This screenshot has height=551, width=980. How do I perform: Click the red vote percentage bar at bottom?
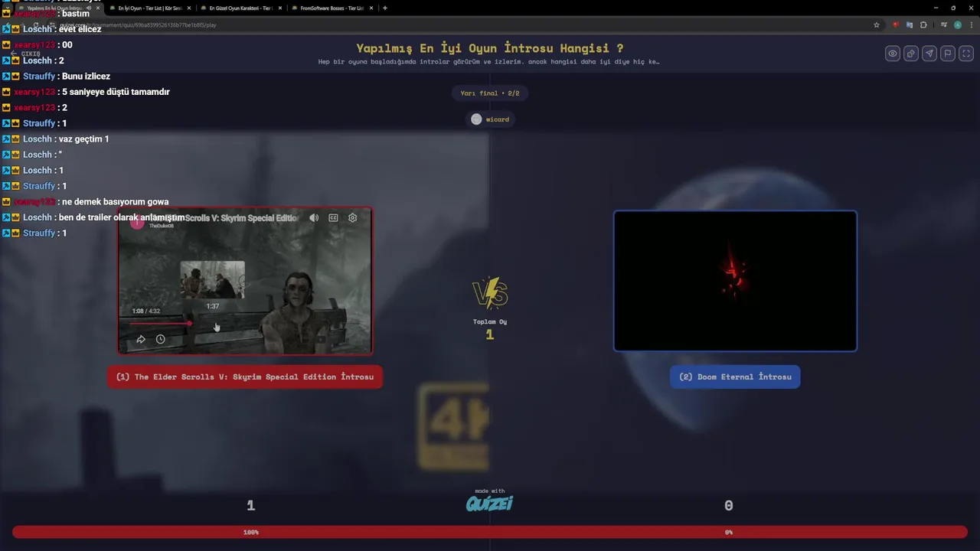(x=490, y=532)
